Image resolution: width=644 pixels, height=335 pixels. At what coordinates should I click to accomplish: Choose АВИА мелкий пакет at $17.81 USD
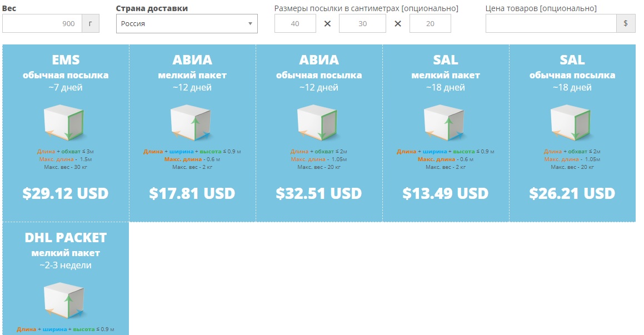[x=192, y=133]
